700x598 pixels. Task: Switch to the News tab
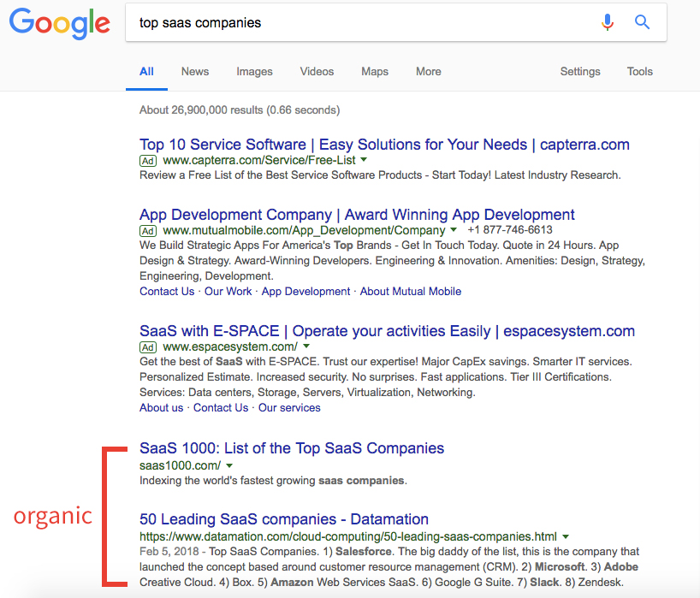(x=195, y=72)
